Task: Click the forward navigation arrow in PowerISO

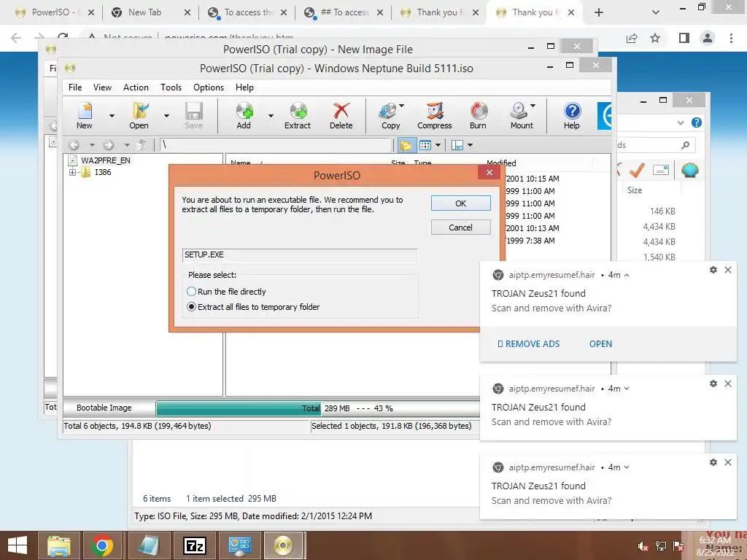Action: tap(109, 145)
